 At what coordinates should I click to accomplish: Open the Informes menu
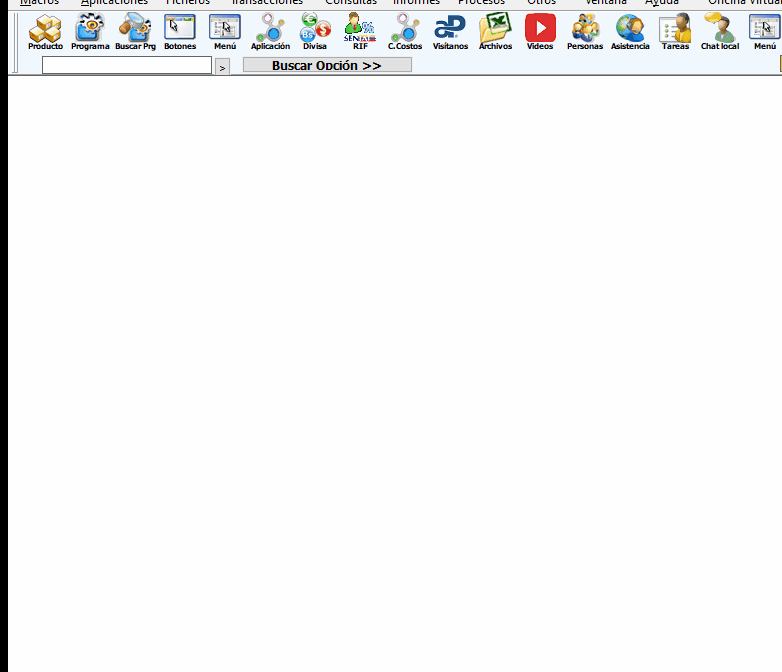(x=416, y=3)
